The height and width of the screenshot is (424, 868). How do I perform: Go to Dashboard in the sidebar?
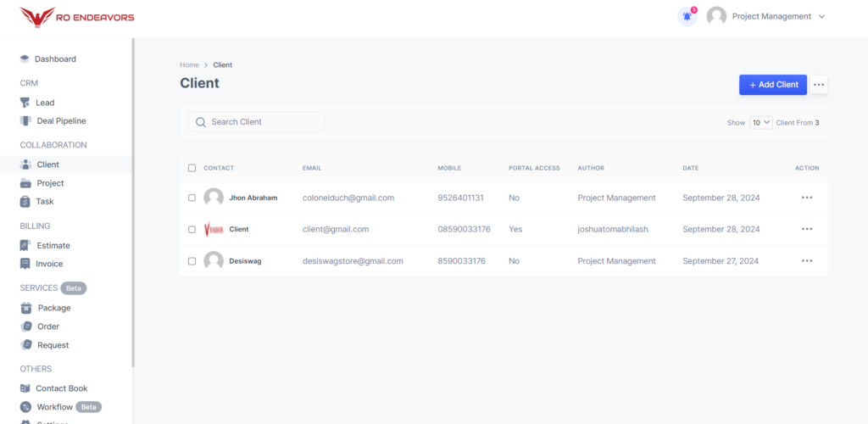(54, 59)
